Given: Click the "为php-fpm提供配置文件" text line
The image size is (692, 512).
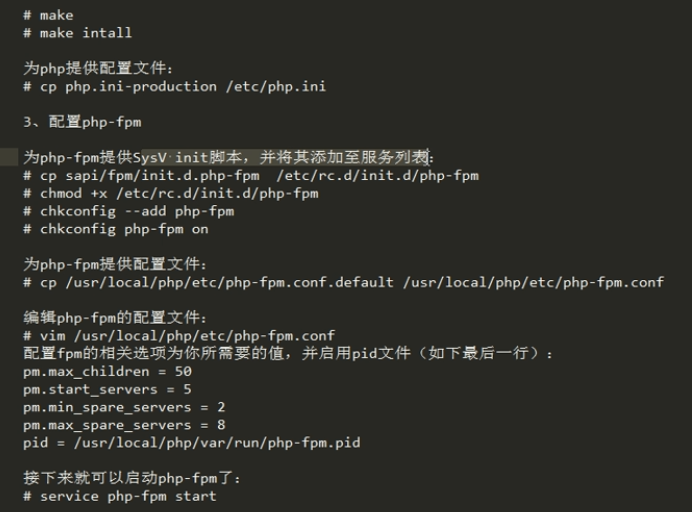Looking at the screenshot, I should click(x=116, y=265).
